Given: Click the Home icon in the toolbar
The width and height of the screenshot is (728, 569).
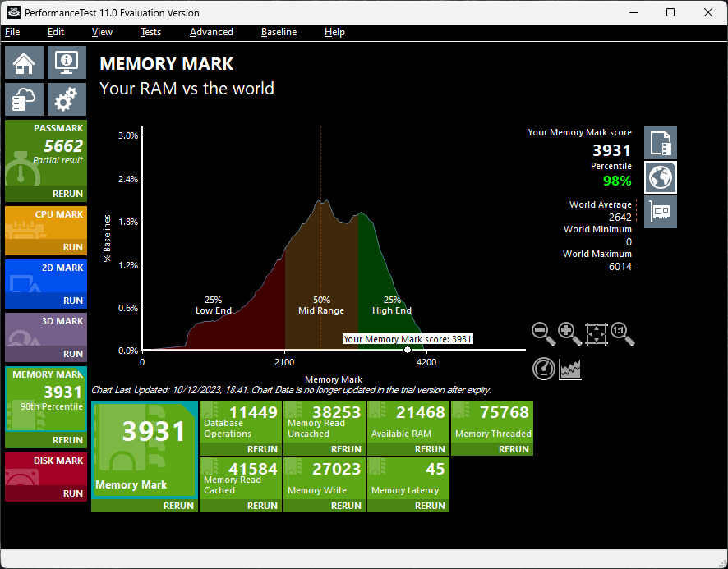Looking at the screenshot, I should tap(24, 62).
